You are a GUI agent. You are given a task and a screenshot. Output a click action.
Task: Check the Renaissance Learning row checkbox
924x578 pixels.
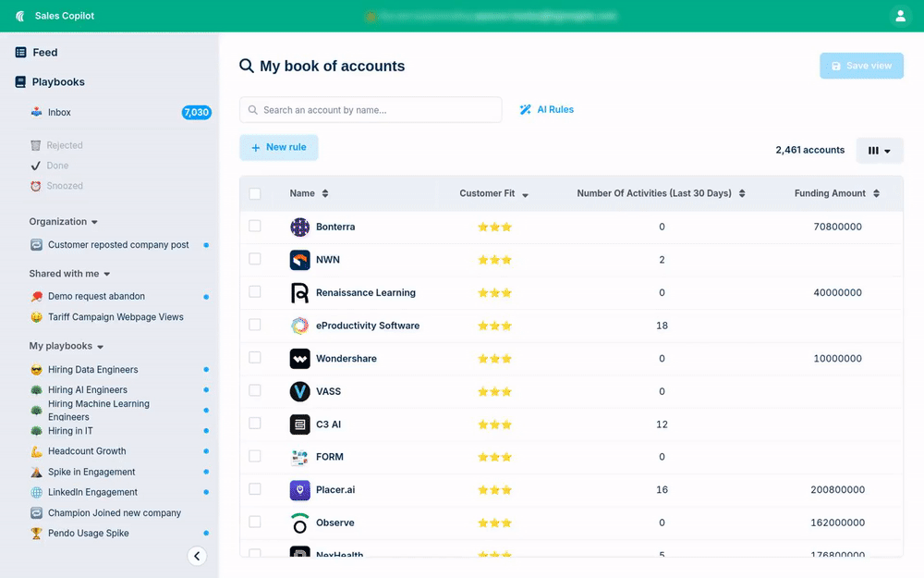pos(255,291)
